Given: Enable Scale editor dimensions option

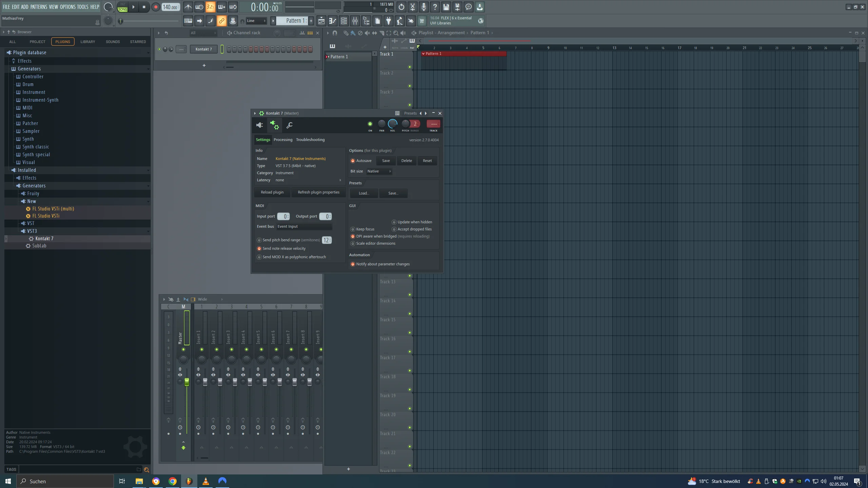Looking at the screenshot, I should [x=353, y=243].
